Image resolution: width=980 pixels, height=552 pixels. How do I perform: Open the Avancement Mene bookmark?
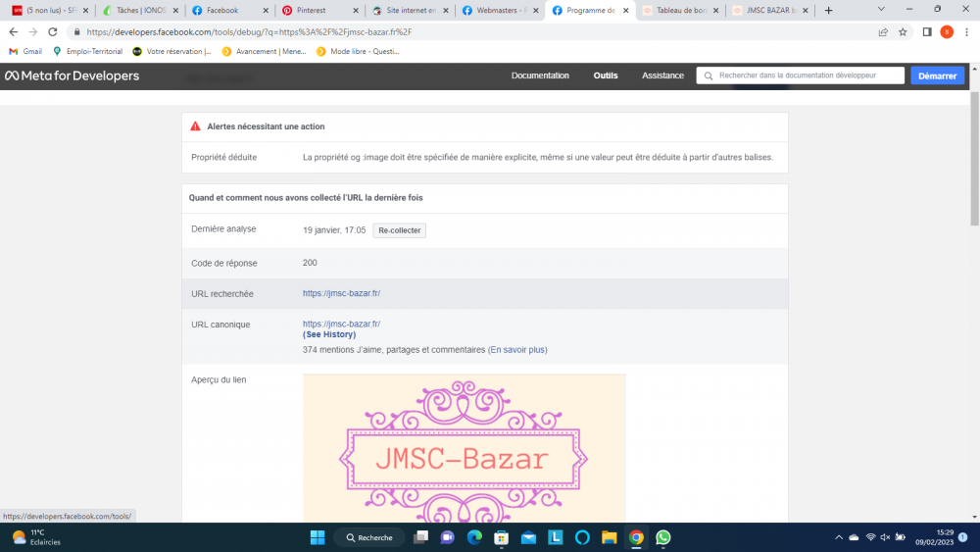coord(265,51)
